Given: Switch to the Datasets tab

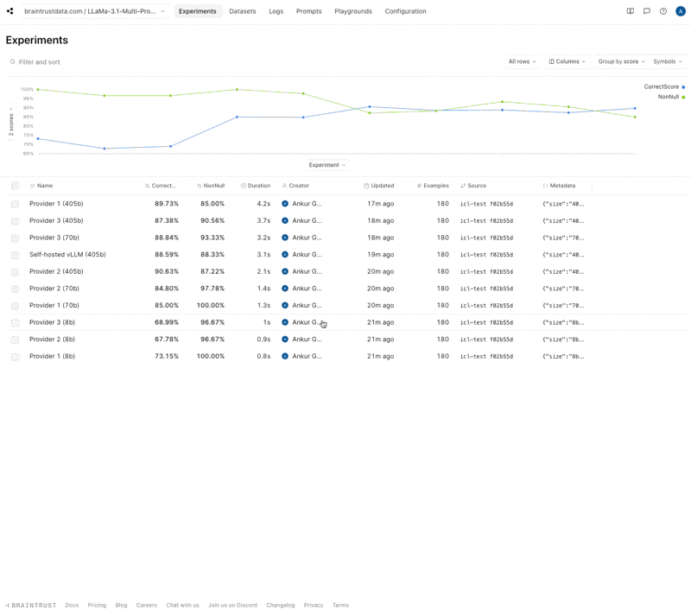Looking at the screenshot, I should 243,11.
